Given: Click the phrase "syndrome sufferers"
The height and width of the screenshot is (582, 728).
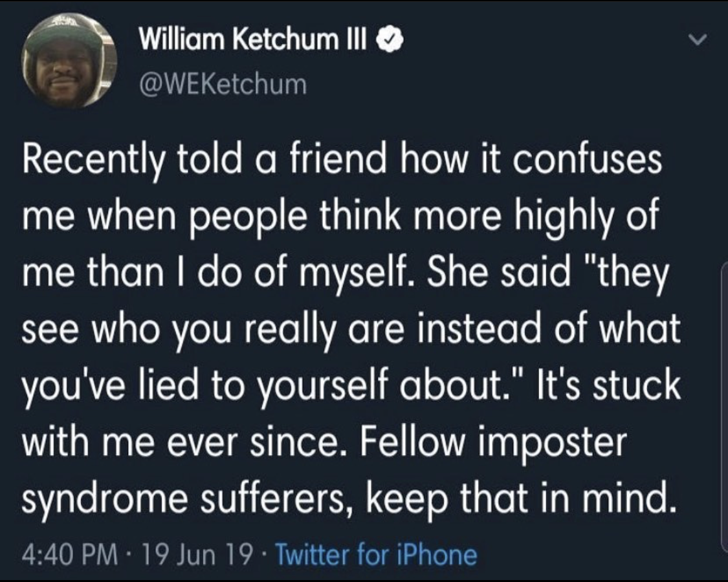Looking at the screenshot, I should click(x=187, y=499).
